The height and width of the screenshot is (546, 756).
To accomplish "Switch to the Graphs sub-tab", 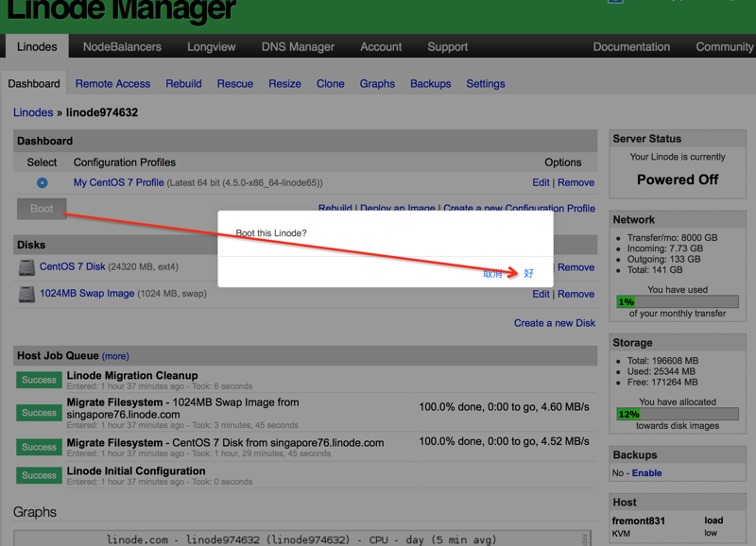I will pyautogui.click(x=377, y=84).
